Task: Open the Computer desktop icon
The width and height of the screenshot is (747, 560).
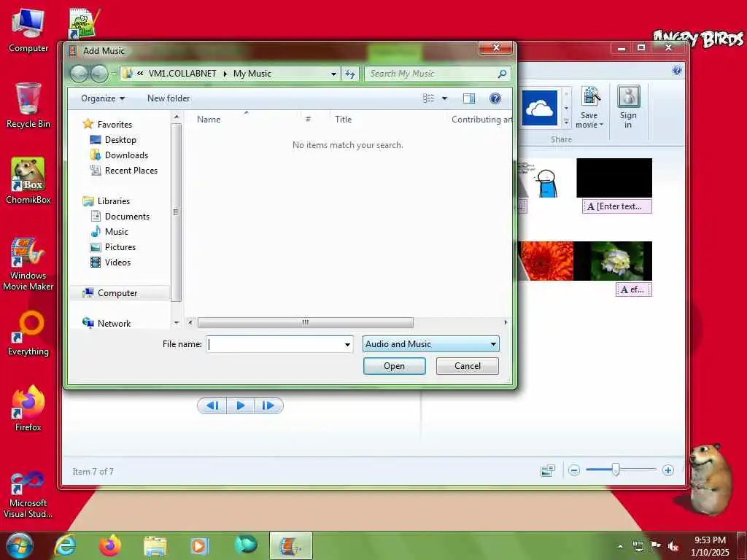Action: 28,31
